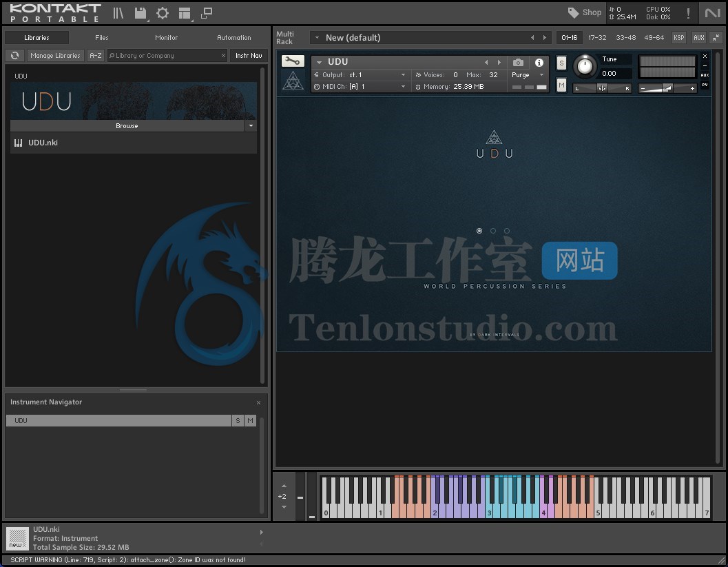This screenshot has height=567, width=728.
Task: Open the UDU instrument name dropdown arrow
Action: (319, 62)
